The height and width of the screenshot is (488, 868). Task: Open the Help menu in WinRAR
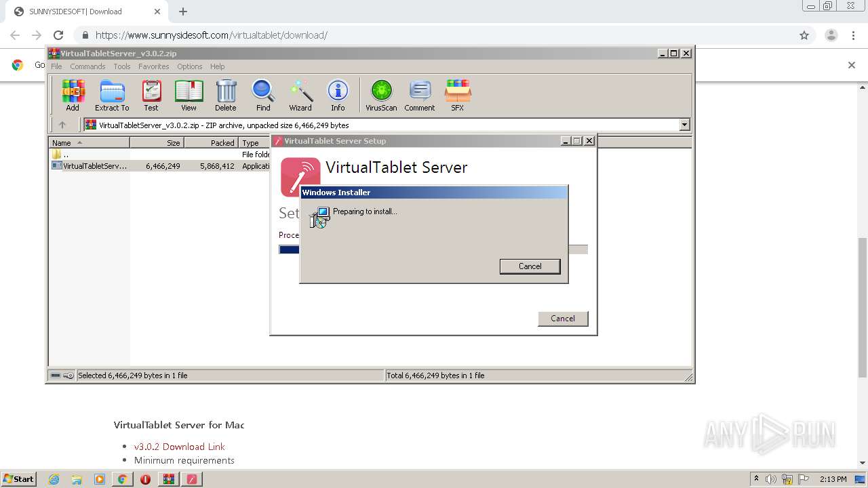[x=217, y=66]
